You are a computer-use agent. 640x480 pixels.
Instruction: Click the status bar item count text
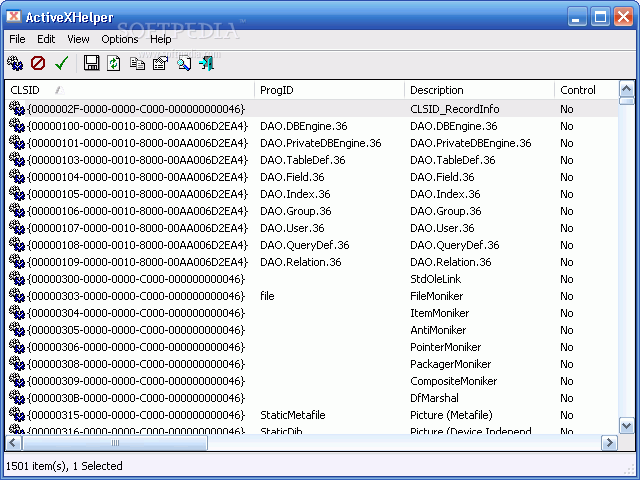tap(64, 466)
